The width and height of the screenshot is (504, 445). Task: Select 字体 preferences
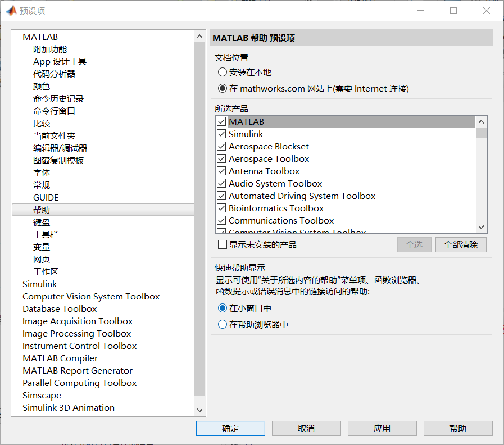click(x=42, y=172)
